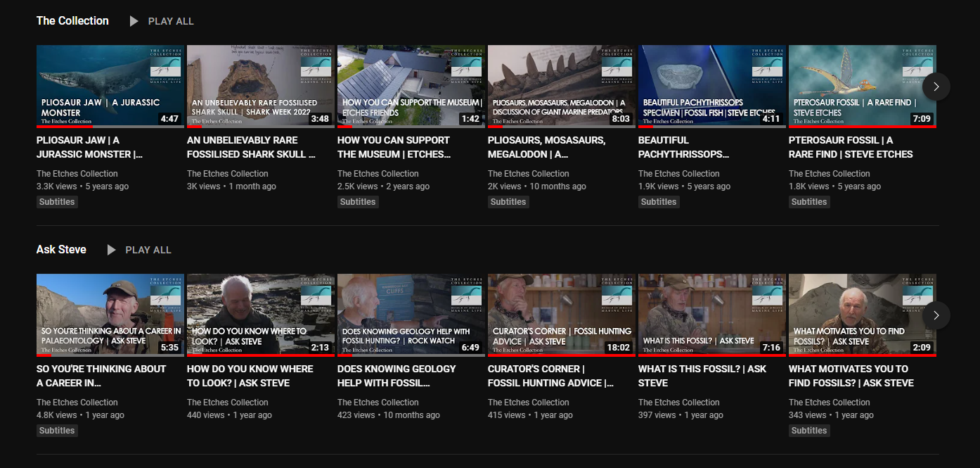Click '2.5K views • 2 years ago' text
The height and width of the screenshot is (468, 980).
383,186
